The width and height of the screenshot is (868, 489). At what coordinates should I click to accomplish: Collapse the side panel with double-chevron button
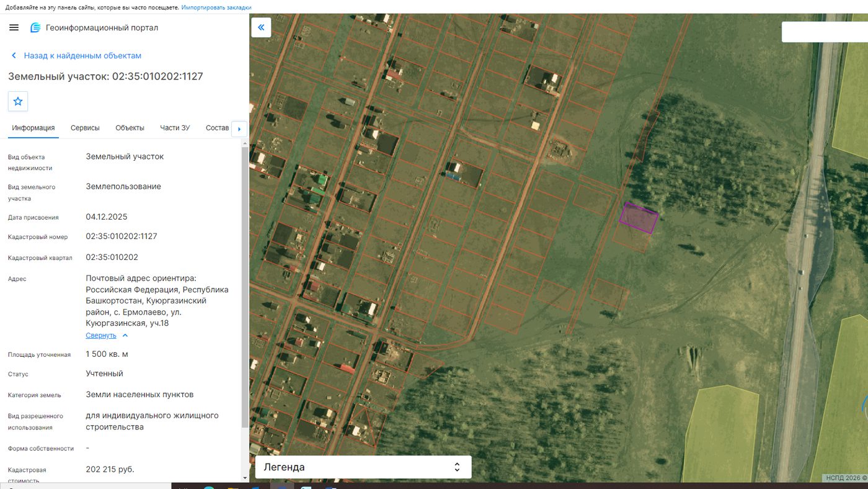click(x=261, y=27)
